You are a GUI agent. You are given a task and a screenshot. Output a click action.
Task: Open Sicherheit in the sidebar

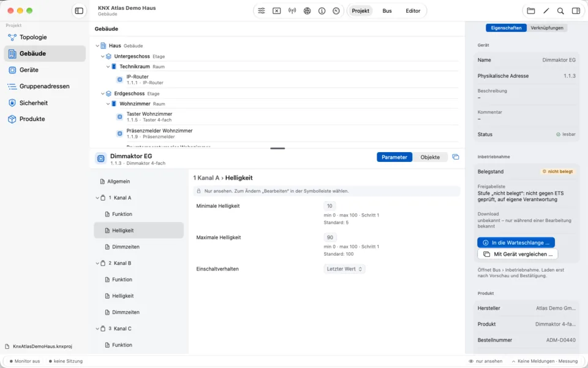tap(45, 103)
